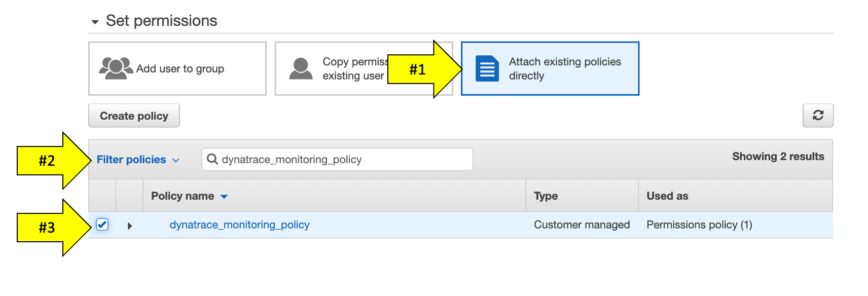This screenshot has height=296, width=868.
Task: Click the magnifier icon in search box
Action: click(212, 159)
